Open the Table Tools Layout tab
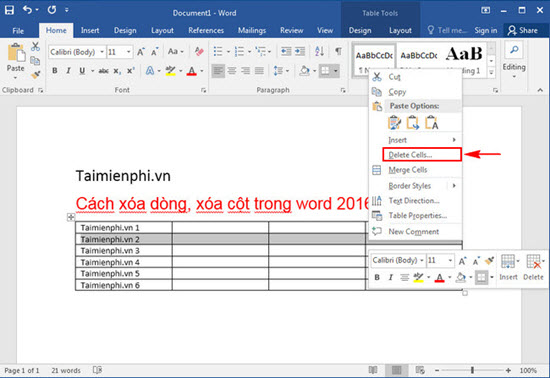Image resolution: width=550 pixels, height=378 pixels. tap(400, 31)
